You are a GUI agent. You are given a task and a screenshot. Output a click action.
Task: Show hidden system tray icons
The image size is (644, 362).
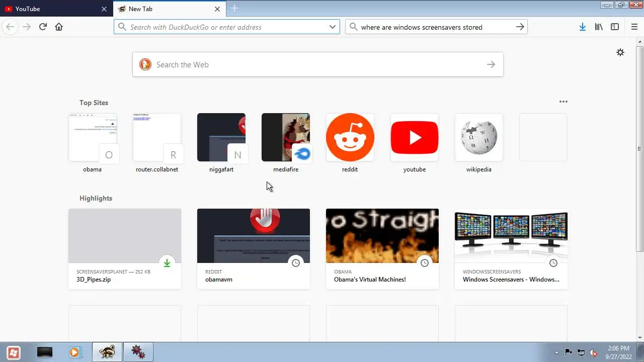click(556, 352)
